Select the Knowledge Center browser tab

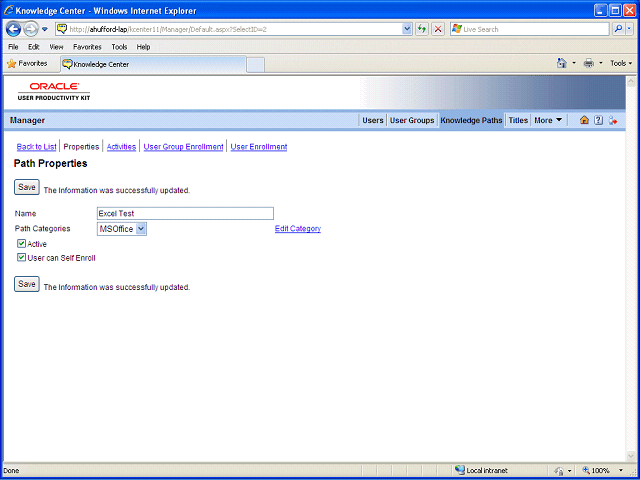[x=153, y=64]
